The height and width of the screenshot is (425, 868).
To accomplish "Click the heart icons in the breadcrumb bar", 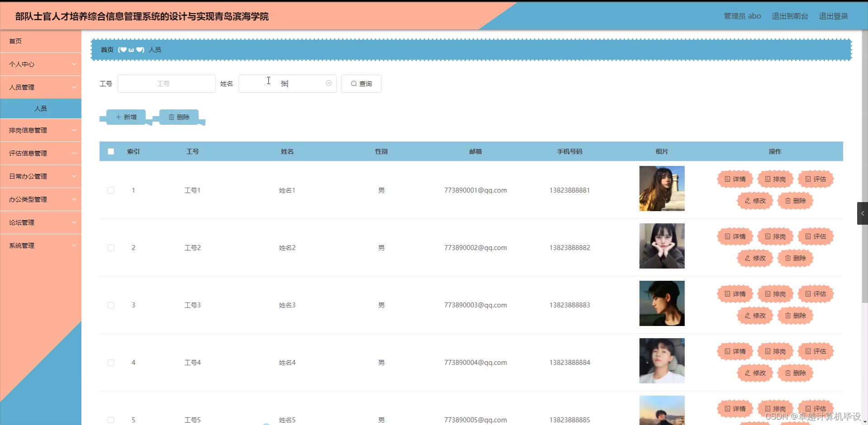I will [x=131, y=50].
